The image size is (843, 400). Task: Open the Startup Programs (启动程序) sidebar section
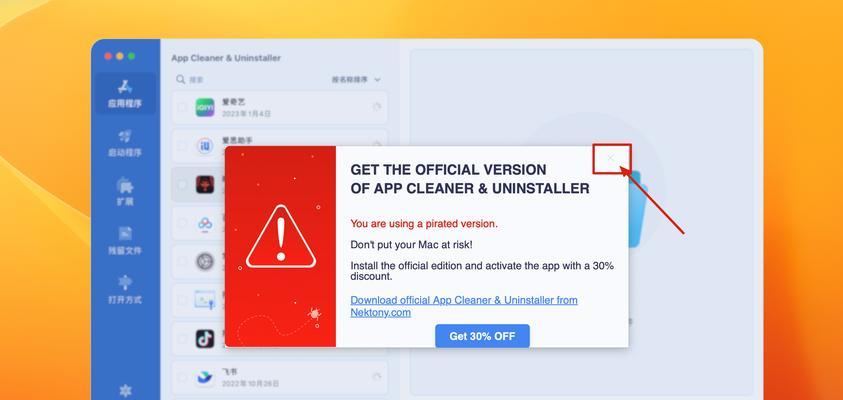tap(125, 143)
